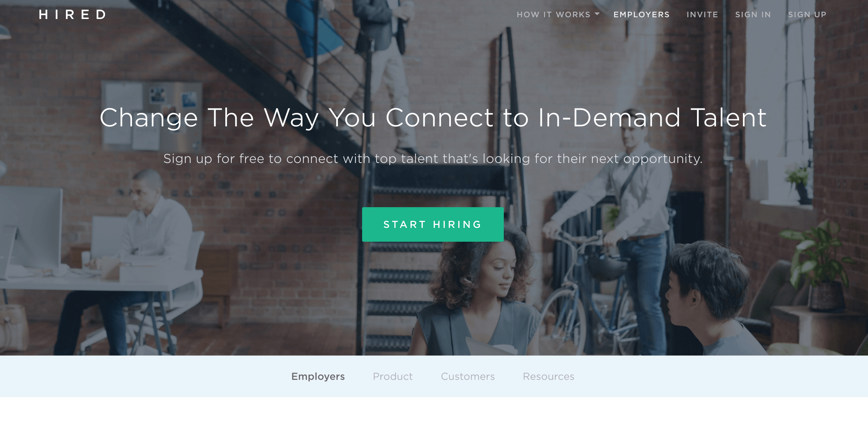Image resolution: width=868 pixels, height=433 pixels.
Task: Open the Resources tab
Action: [x=549, y=376]
